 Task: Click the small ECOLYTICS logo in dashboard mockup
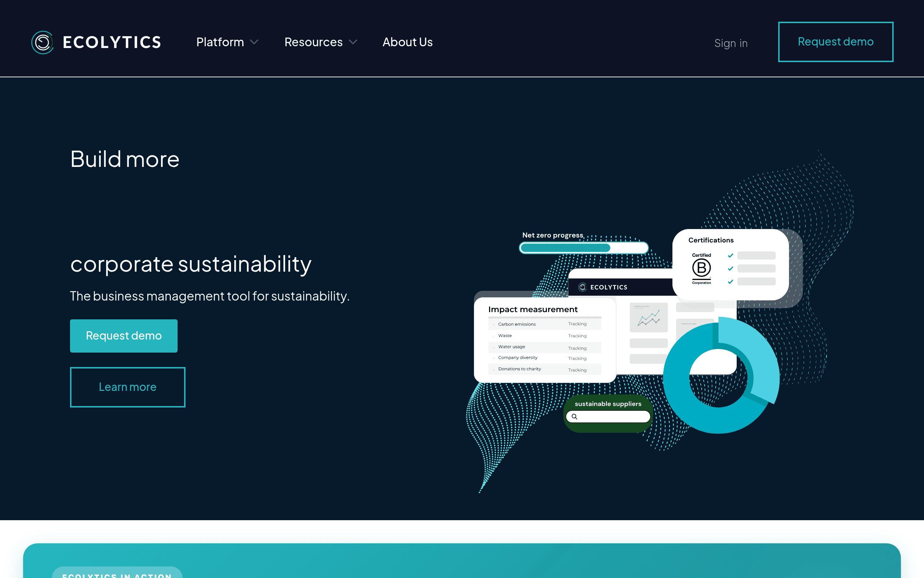coord(602,287)
